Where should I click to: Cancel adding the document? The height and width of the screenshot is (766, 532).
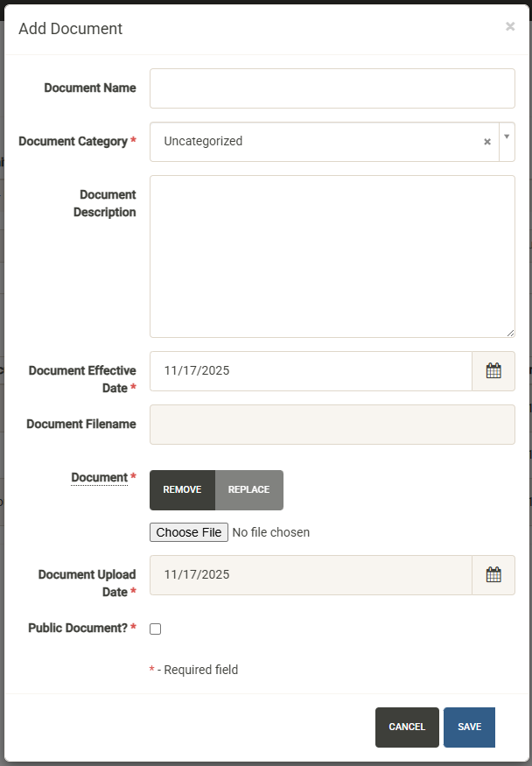pos(407,727)
